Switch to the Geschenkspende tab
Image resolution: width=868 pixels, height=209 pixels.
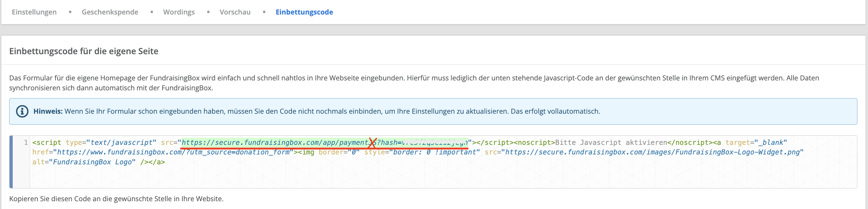[110, 12]
